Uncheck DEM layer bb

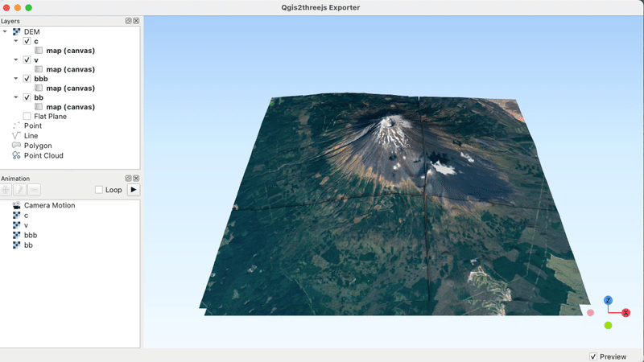coord(27,97)
